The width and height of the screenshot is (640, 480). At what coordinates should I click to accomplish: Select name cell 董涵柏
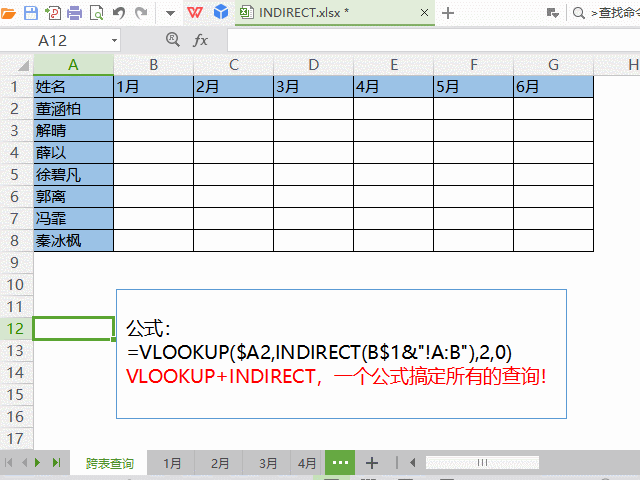(73, 109)
